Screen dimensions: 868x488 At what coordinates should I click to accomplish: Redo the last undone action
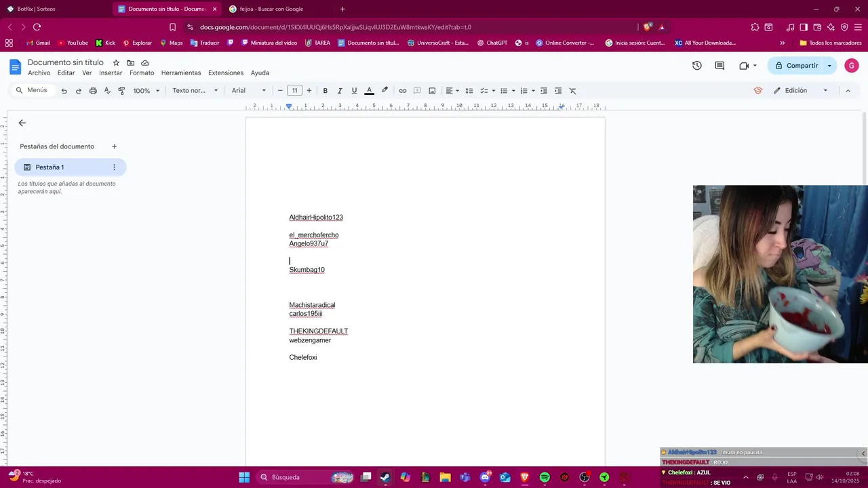click(x=78, y=91)
